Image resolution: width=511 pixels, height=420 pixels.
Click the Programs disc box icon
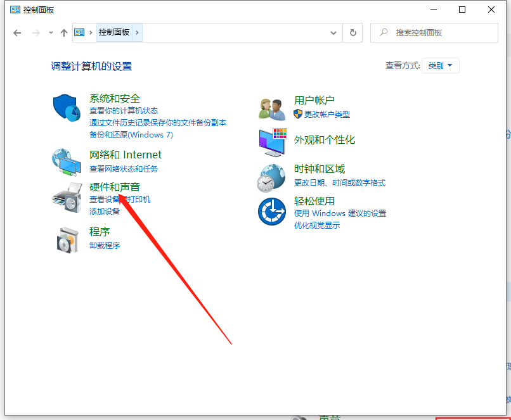point(67,239)
